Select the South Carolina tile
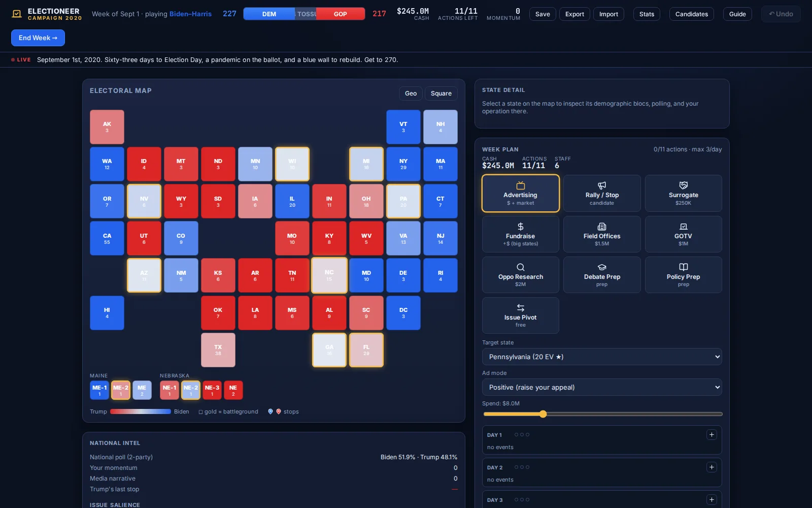Screen dimensions: 812x508 pos(366,313)
